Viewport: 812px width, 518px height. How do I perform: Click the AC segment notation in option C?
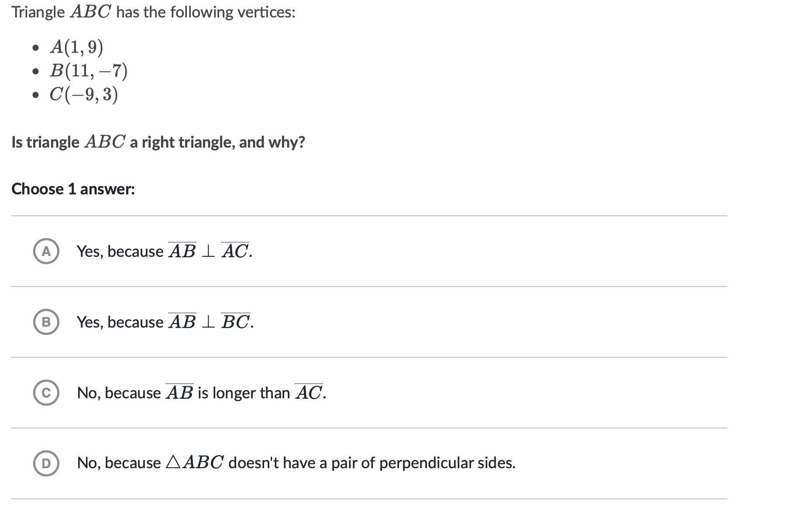click(x=309, y=393)
